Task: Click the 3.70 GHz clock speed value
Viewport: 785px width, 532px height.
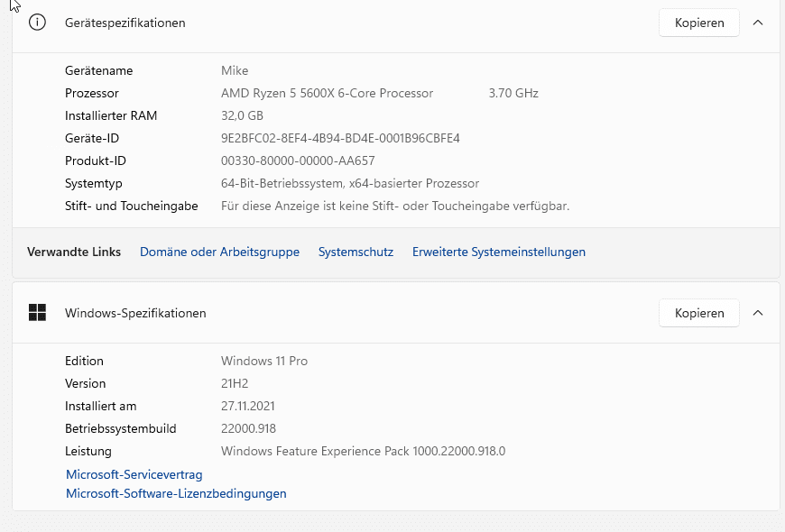Action: pyautogui.click(x=513, y=93)
